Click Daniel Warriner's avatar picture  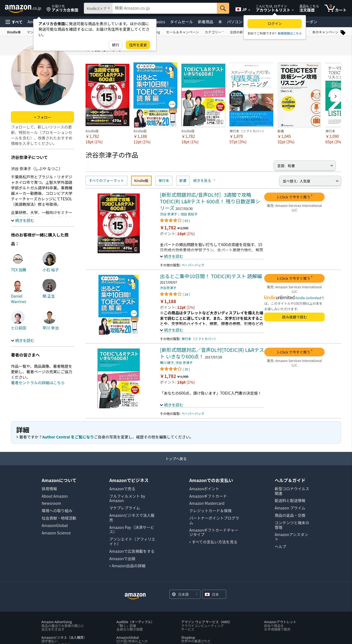point(18,285)
